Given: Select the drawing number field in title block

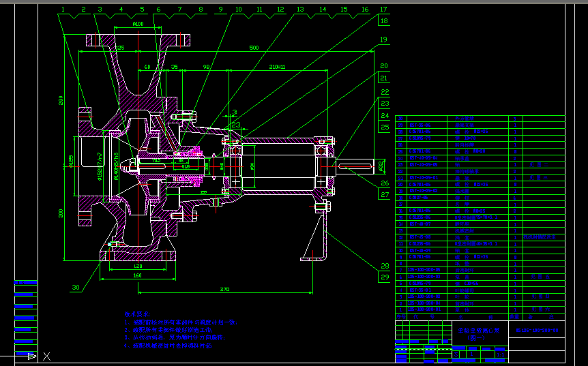Looking at the screenshot, I should click(x=538, y=329).
